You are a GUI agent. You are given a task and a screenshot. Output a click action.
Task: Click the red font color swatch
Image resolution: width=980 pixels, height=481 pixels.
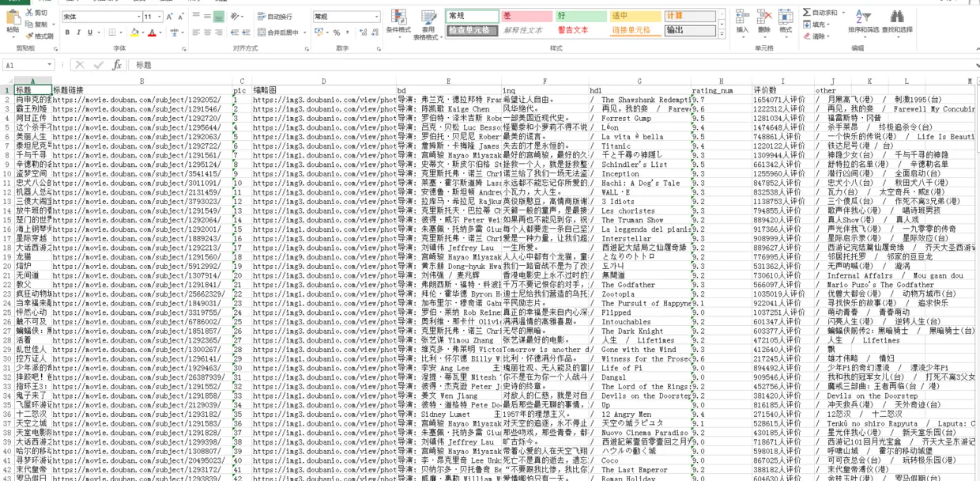[x=153, y=32]
